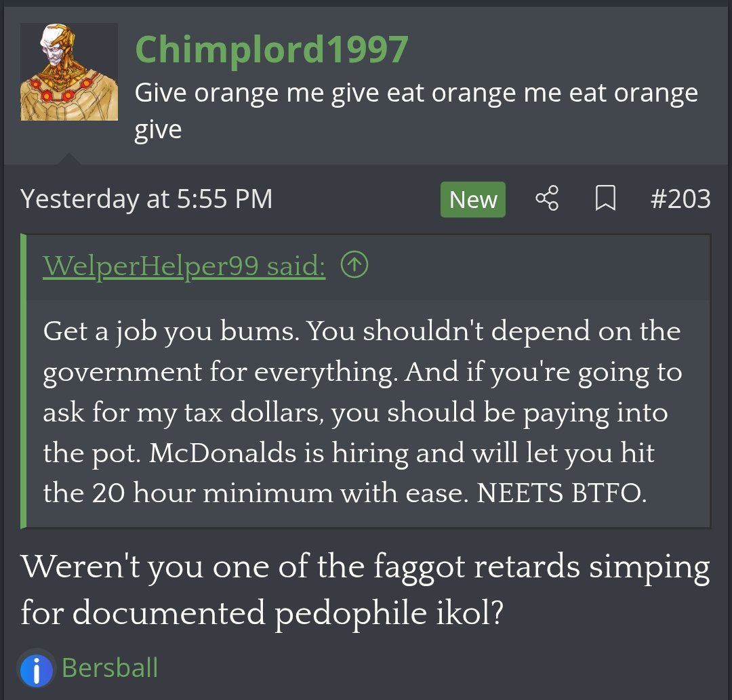This screenshot has height=700, width=732.
Task: Click the green New badge
Action: (x=473, y=199)
